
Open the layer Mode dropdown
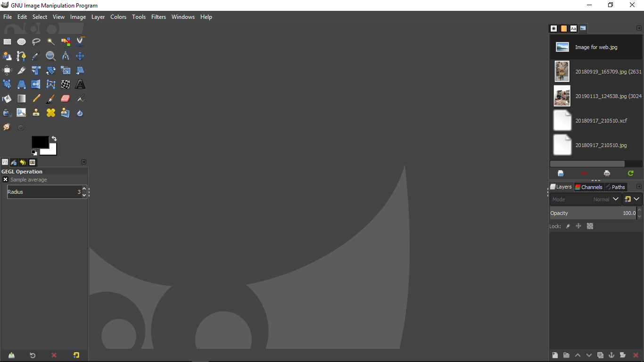coord(586,199)
